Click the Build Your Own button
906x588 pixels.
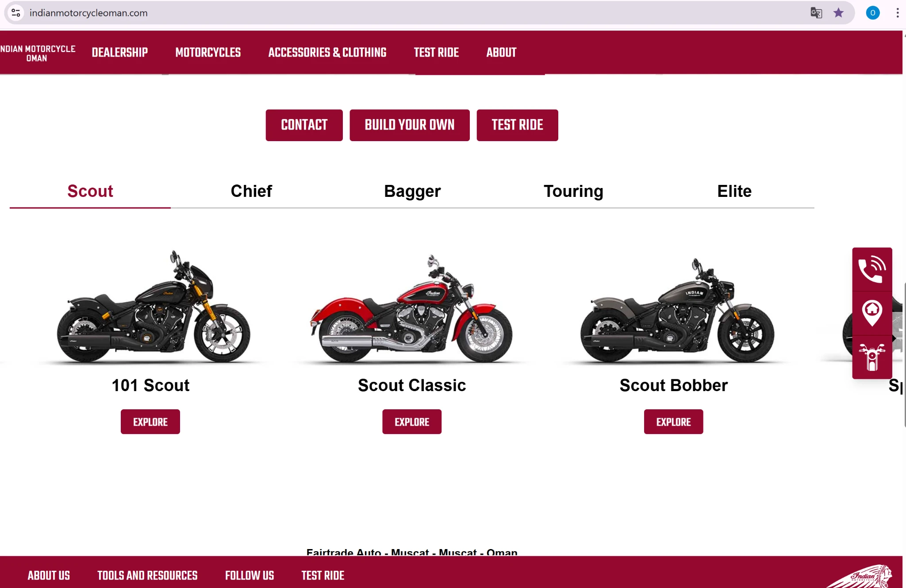coord(410,125)
